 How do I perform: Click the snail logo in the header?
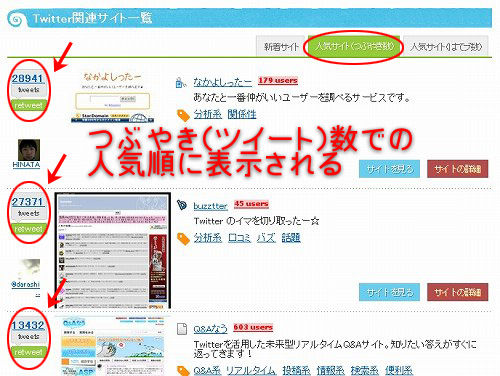16,19
